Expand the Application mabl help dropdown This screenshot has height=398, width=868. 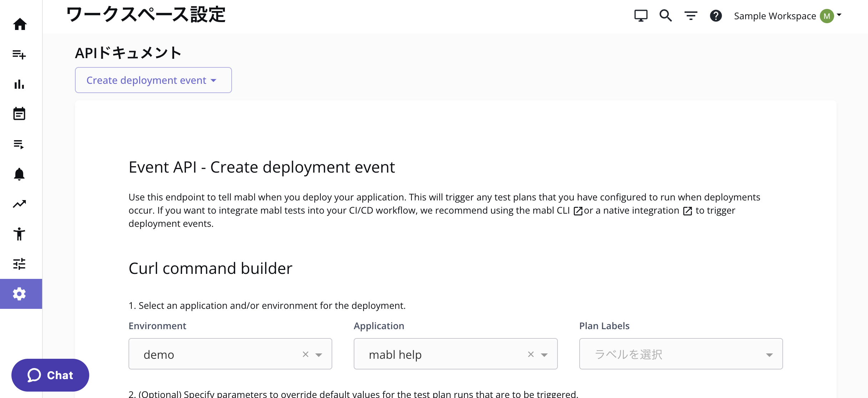[544, 354]
